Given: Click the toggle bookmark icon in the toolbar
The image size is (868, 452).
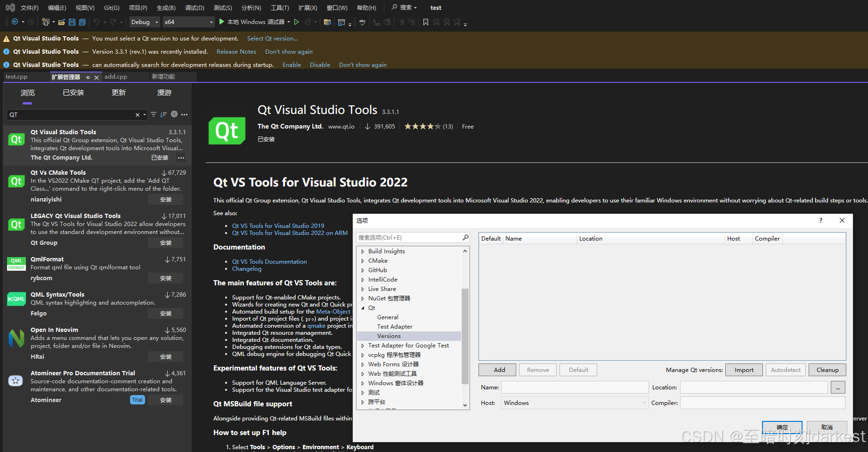Looking at the screenshot, I should point(425,22).
